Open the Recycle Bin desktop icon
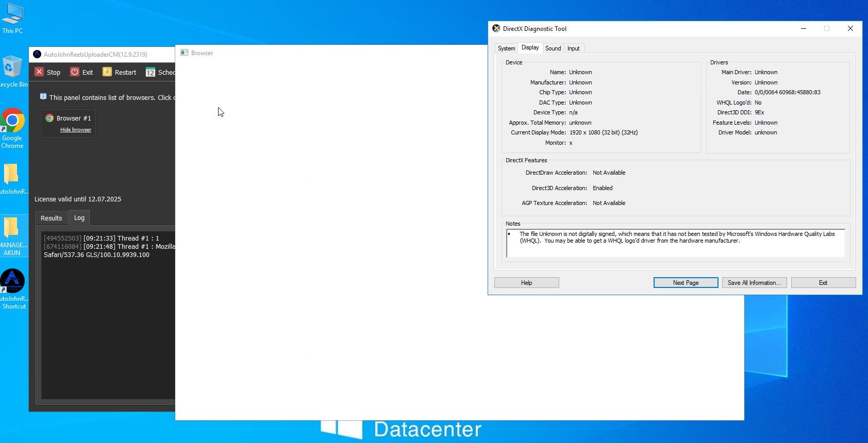The width and height of the screenshot is (868, 443). point(12,72)
